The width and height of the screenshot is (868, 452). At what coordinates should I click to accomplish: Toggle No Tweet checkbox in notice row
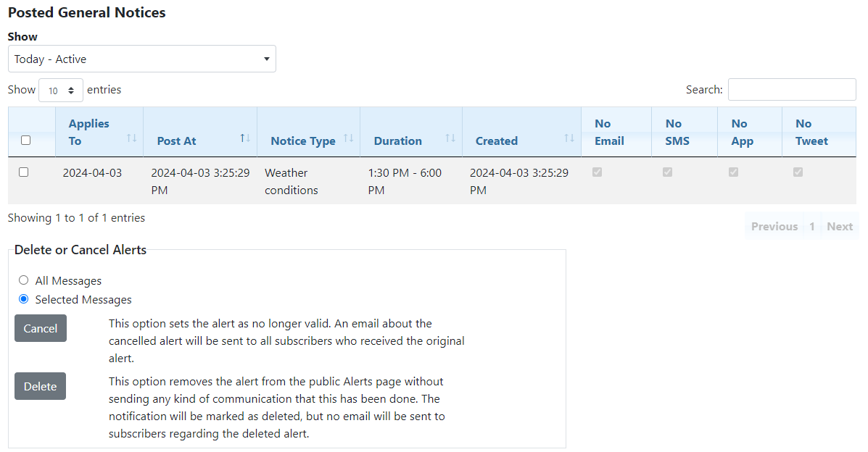click(x=798, y=172)
